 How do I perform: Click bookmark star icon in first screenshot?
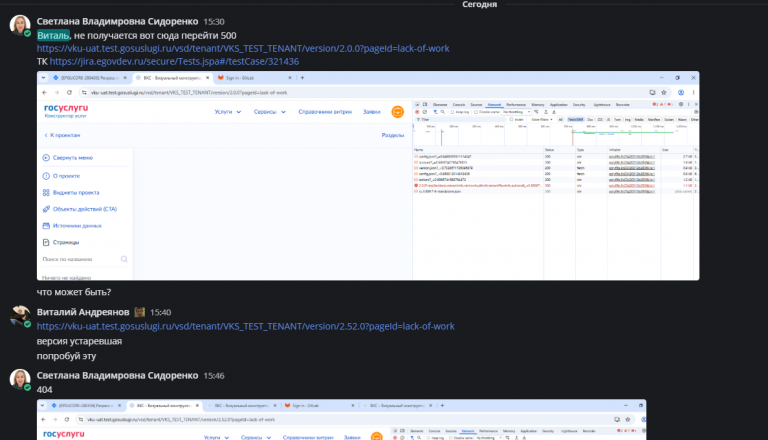[x=664, y=93]
